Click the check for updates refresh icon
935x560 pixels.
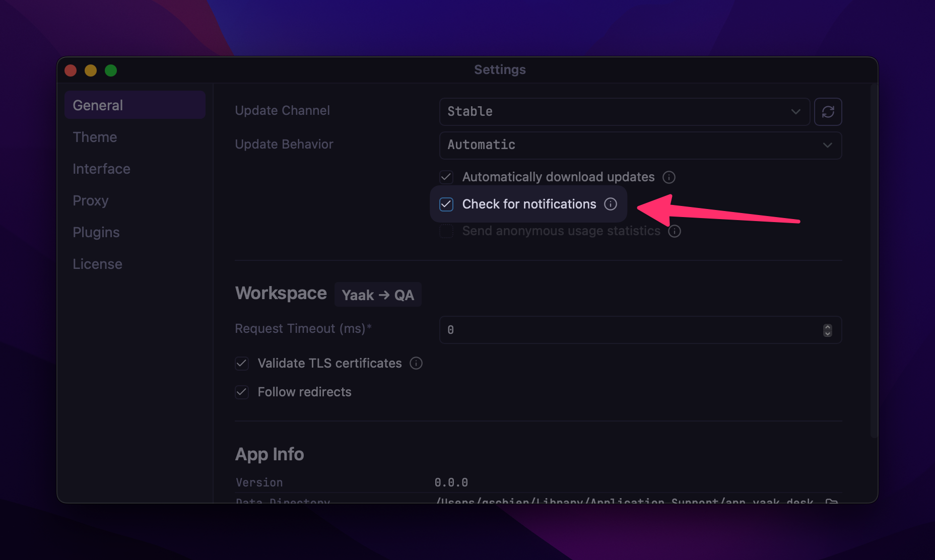coord(828,112)
